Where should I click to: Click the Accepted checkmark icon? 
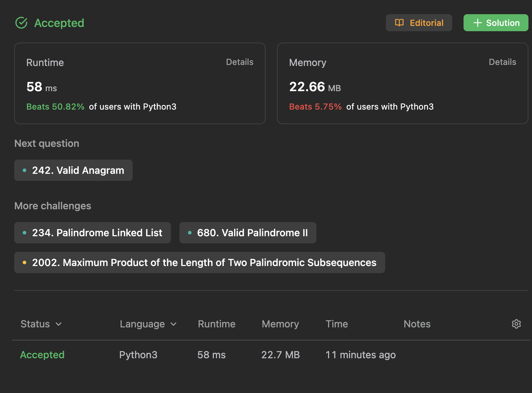(21, 23)
